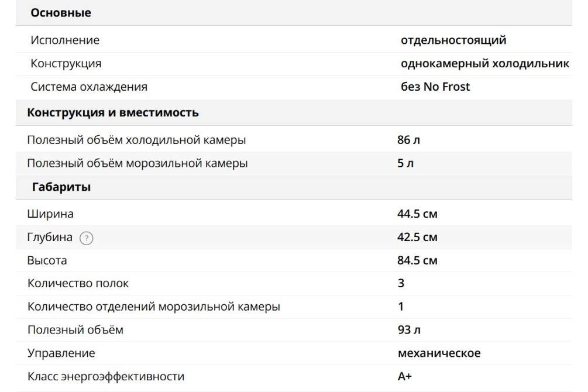Click the Основные section header

(61, 13)
